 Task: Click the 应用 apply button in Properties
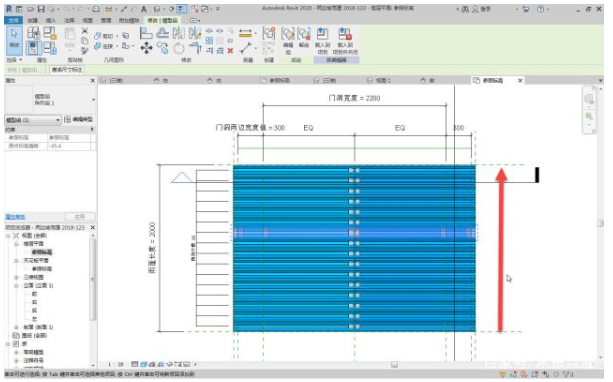(x=80, y=217)
